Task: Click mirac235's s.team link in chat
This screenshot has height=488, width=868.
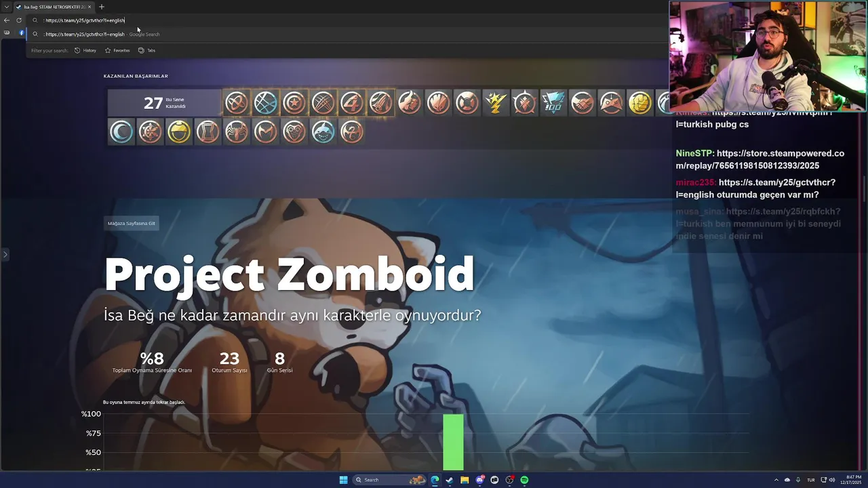Action: [x=755, y=188]
